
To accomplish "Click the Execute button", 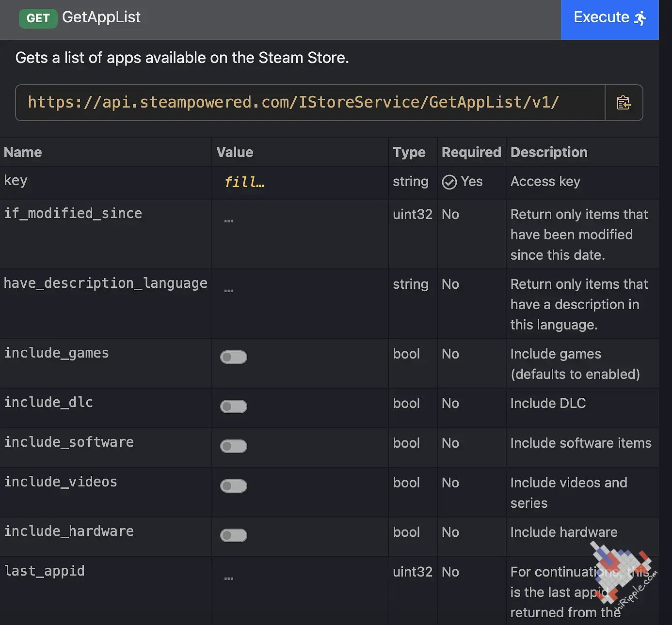I will (609, 18).
